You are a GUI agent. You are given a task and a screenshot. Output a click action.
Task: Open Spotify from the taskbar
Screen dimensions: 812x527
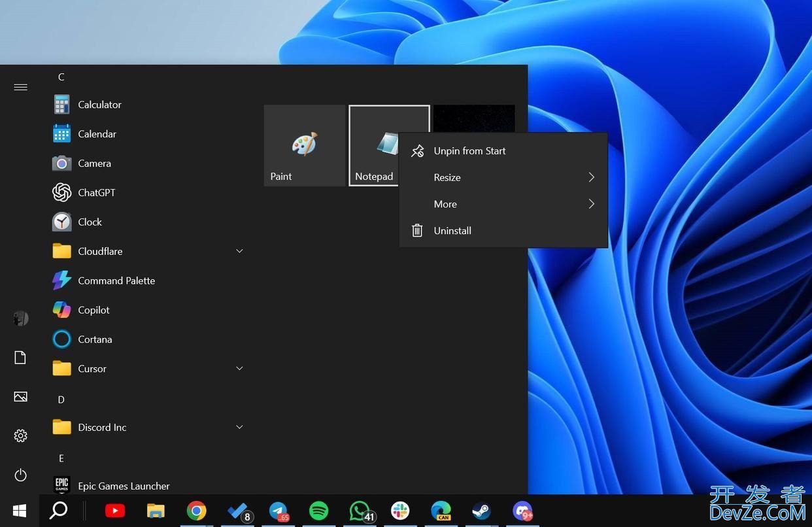319,511
